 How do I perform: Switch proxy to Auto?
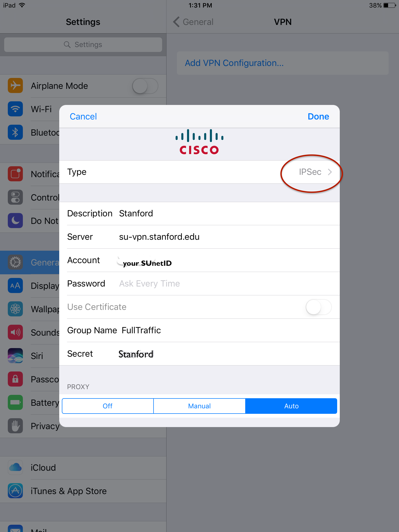[x=291, y=406]
